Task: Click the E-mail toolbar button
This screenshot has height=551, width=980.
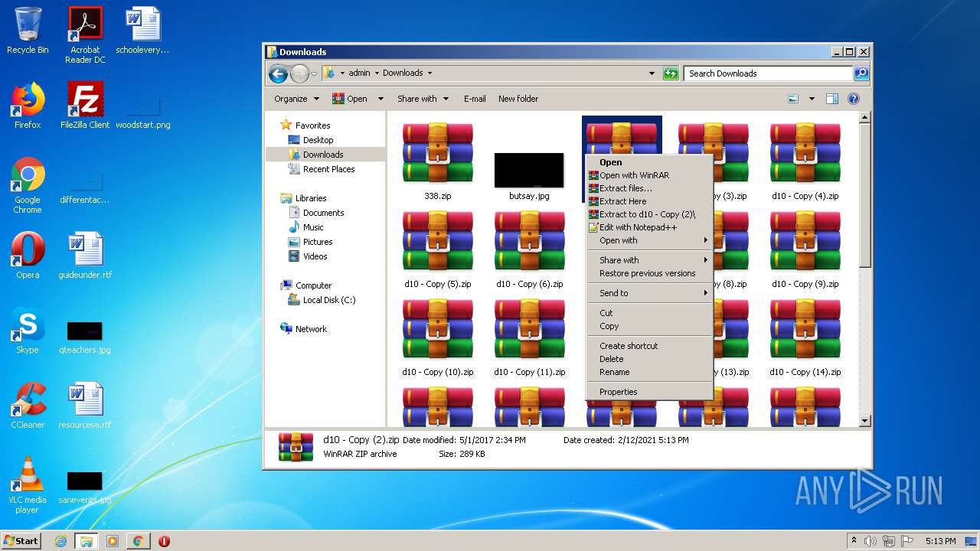Action: tap(475, 99)
